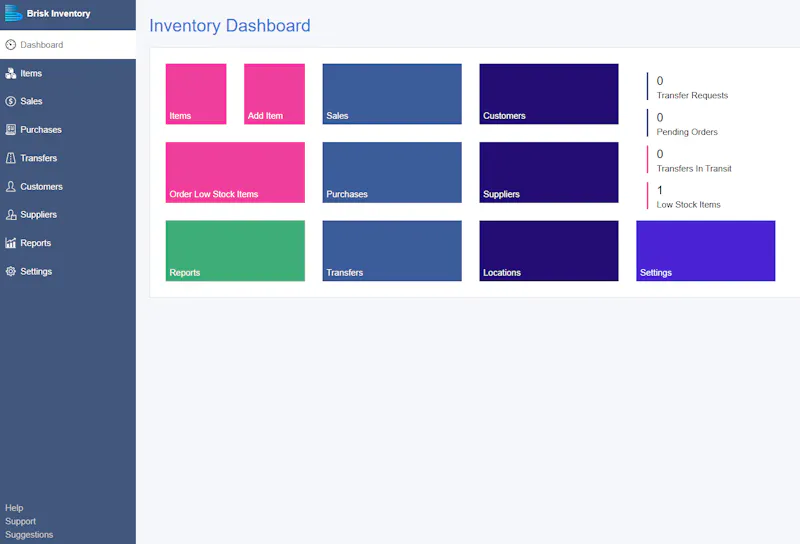Click the Low Stock Items count
800x544 pixels.
(x=660, y=190)
